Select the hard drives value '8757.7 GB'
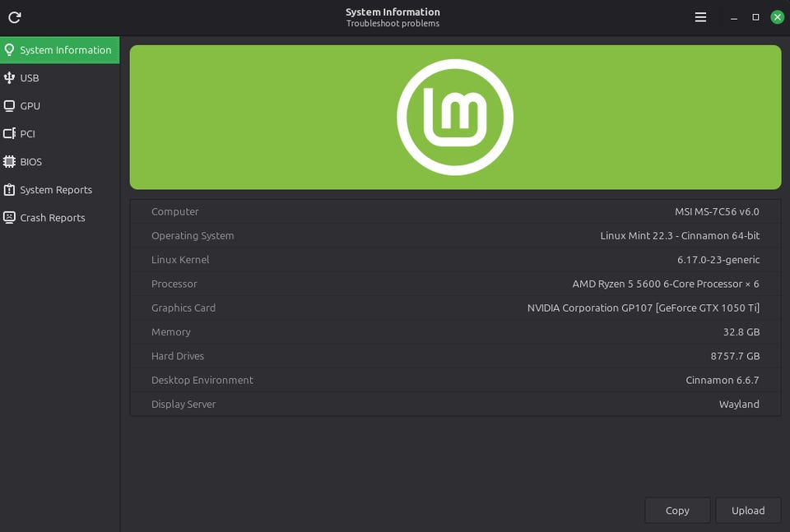The image size is (790, 532). [735, 356]
